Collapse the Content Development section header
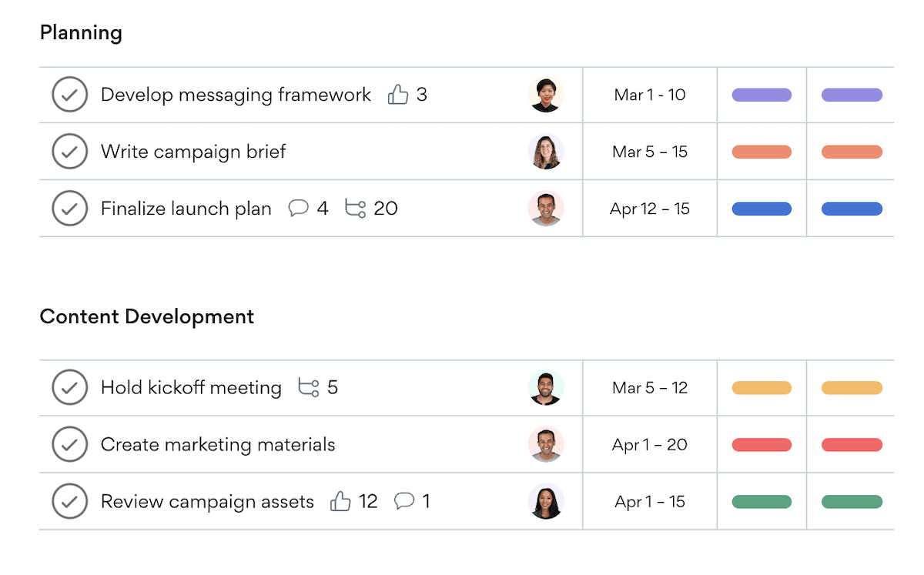Screen dimensions: 924x575 pos(146,316)
